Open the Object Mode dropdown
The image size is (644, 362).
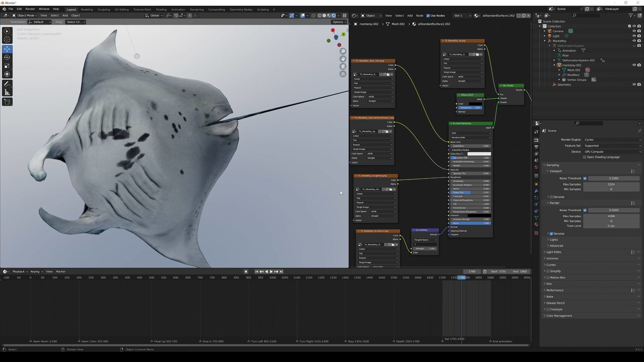25,16
